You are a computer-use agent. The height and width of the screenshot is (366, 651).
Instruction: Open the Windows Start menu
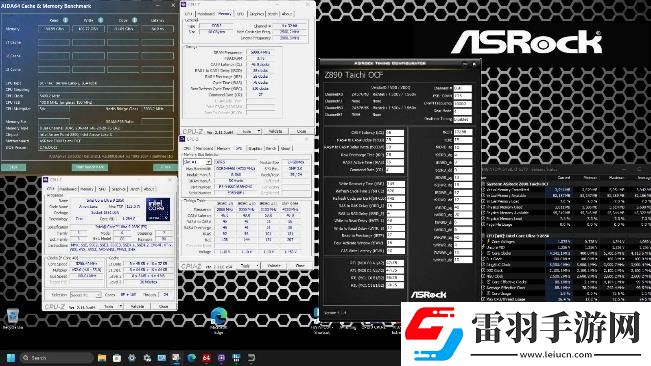click(x=11, y=358)
